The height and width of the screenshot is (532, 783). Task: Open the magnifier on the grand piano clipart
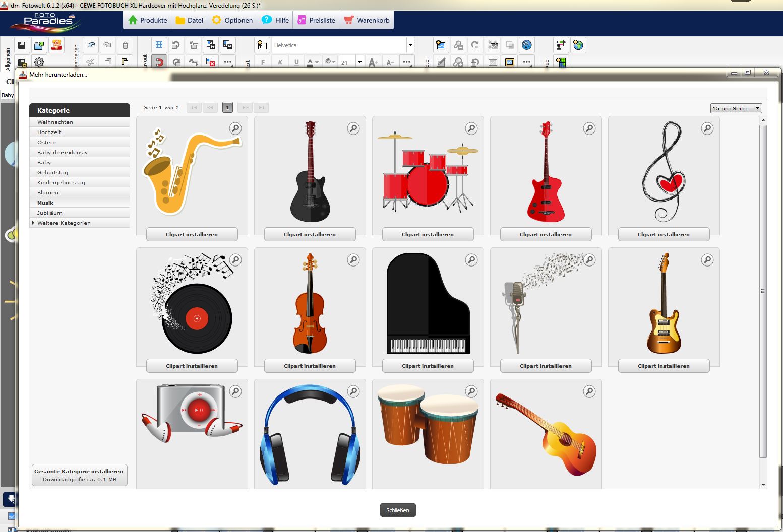tap(471, 260)
